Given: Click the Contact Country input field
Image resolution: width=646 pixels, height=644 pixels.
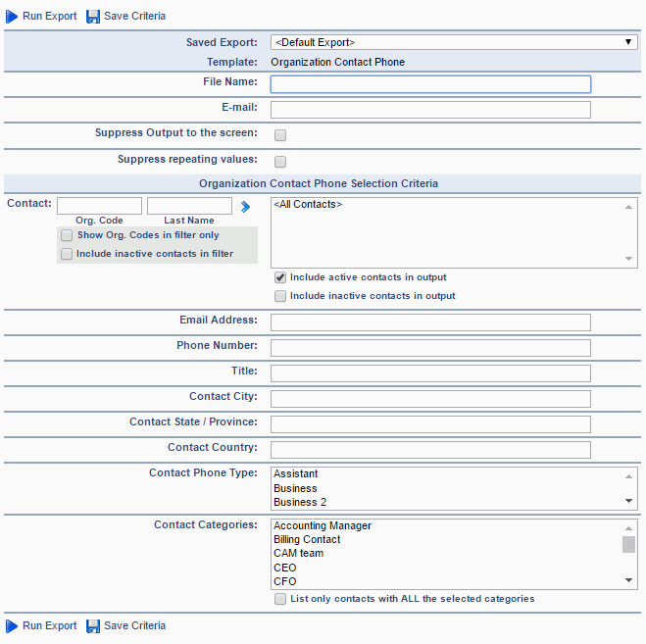Looking at the screenshot, I should (430, 450).
